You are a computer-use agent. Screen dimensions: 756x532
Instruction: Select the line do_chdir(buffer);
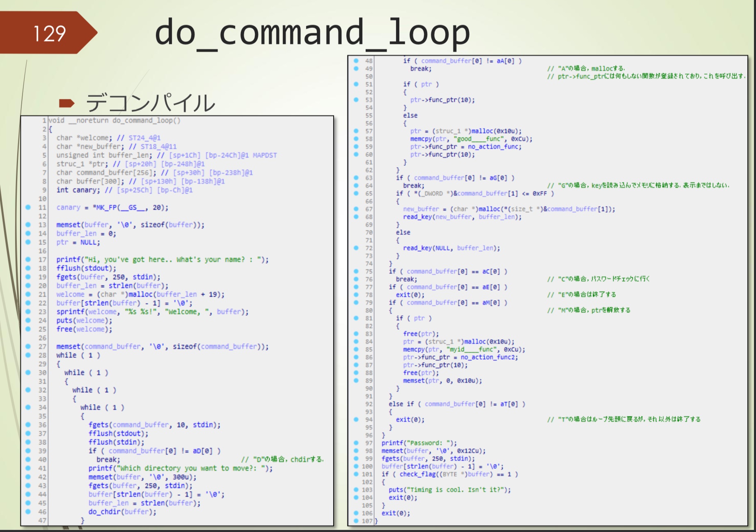[x=122, y=511]
